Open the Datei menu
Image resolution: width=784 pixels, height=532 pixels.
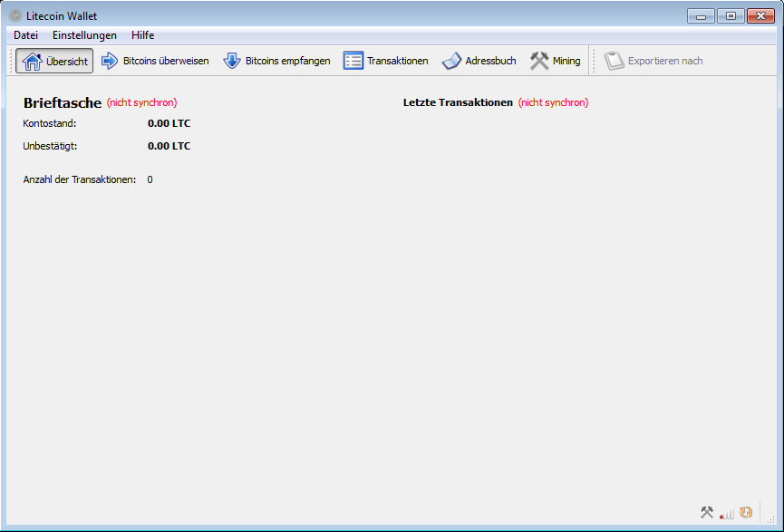pos(26,35)
